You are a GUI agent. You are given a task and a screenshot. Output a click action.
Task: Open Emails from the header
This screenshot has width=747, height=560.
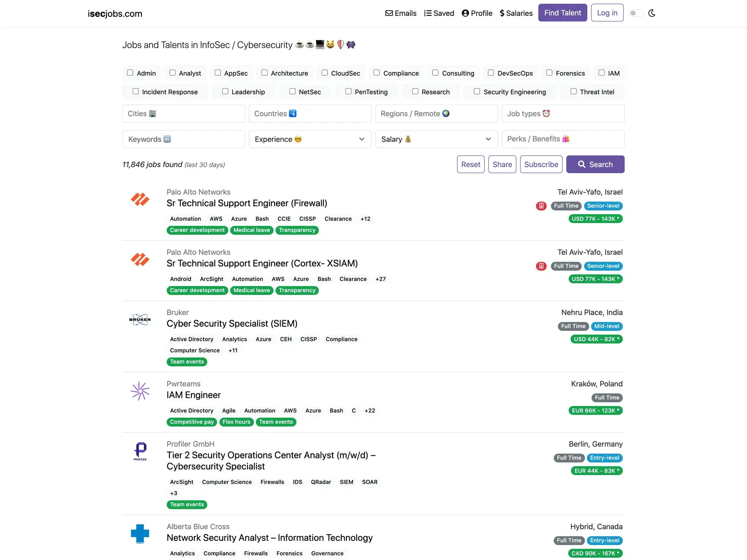click(x=401, y=13)
